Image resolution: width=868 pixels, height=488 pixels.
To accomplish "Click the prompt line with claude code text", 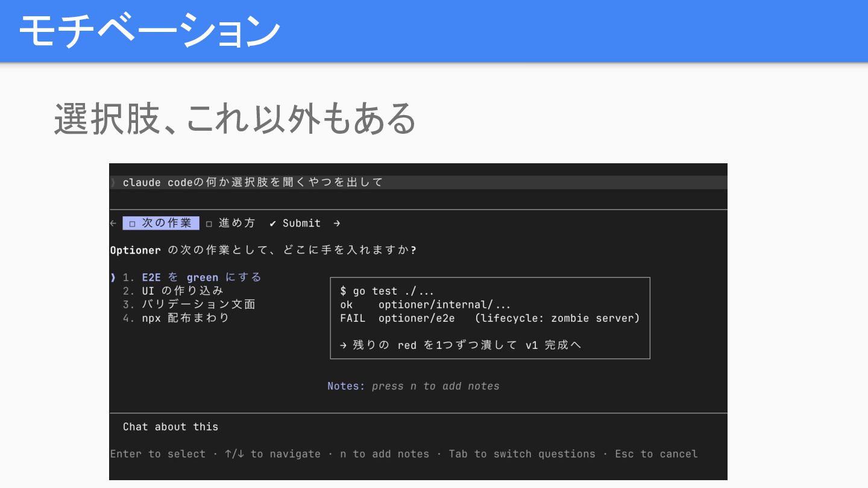I will click(x=418, y=182).
